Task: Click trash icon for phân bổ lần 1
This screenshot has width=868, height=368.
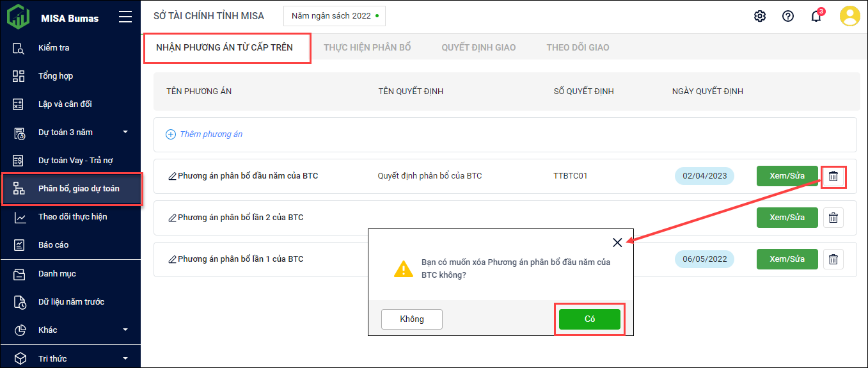Action: pos(833,259)
